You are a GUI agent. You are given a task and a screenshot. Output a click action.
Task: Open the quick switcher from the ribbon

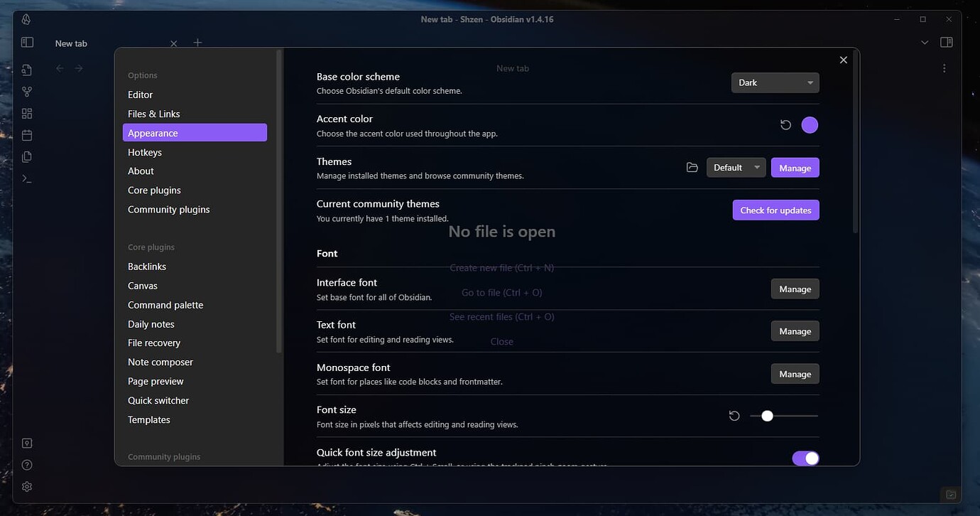click(x=26, y=70)
